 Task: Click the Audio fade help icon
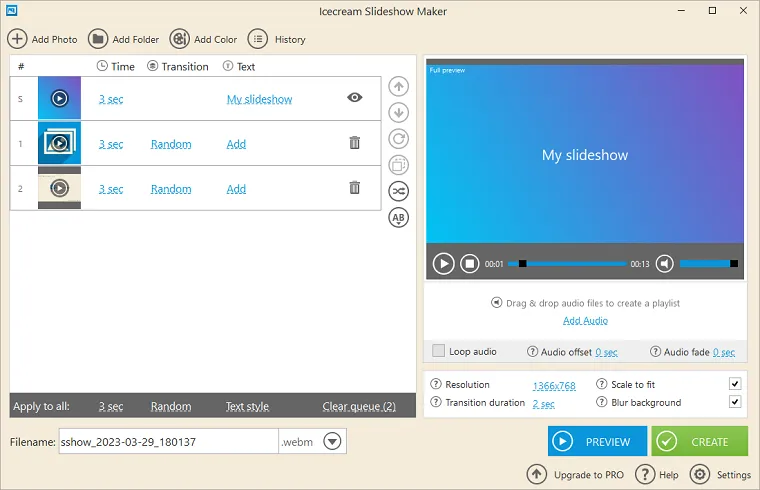[x=655, y=351]
